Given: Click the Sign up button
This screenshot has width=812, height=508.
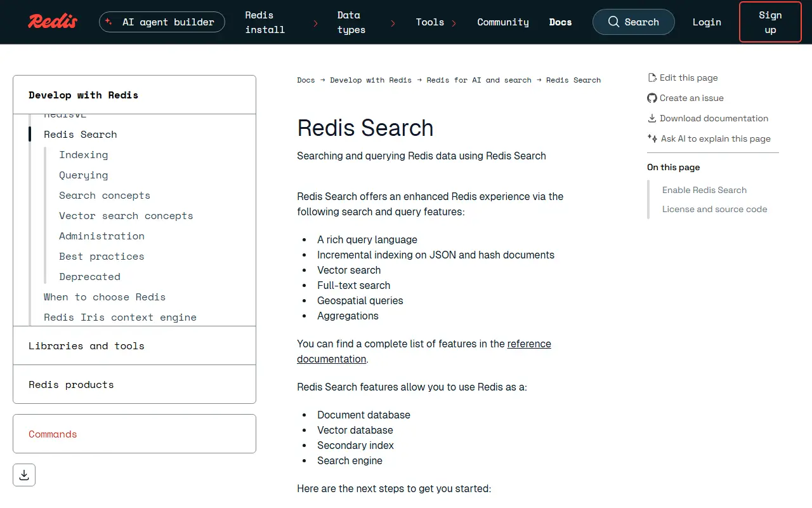Looking at the screenshot, I should tap(770, 22).
